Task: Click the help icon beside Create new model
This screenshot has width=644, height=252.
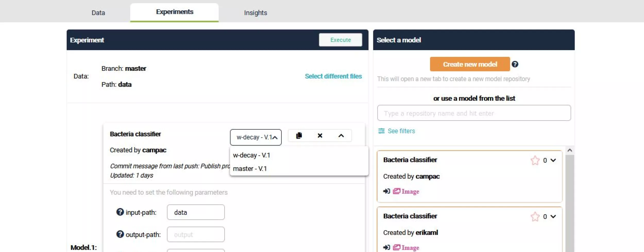Action: click(515, 64)
